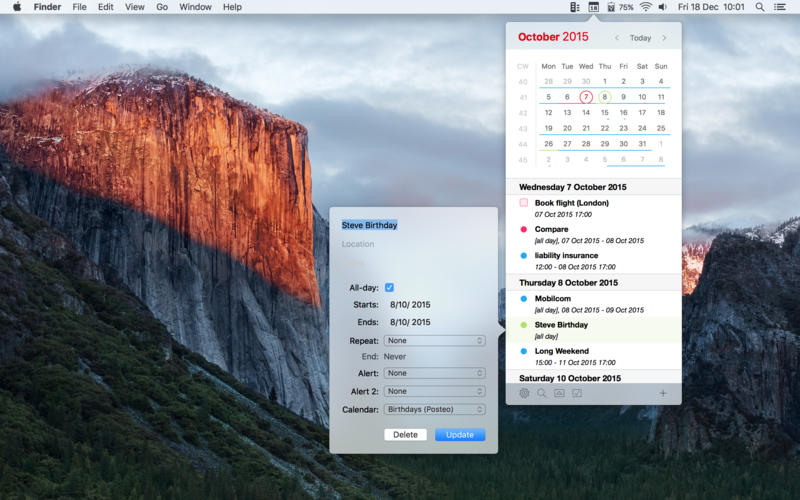Open the calendar icon in the menu bar

click(x=593, y=7)
